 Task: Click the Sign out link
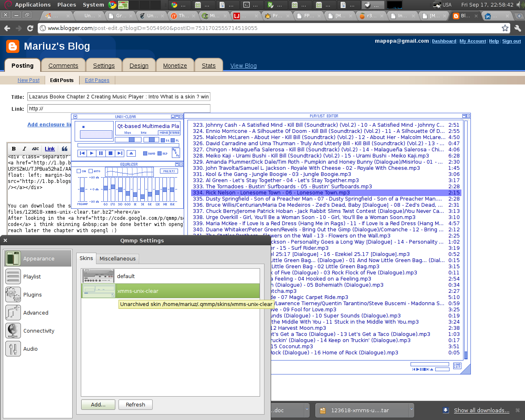tap(511, 41)
